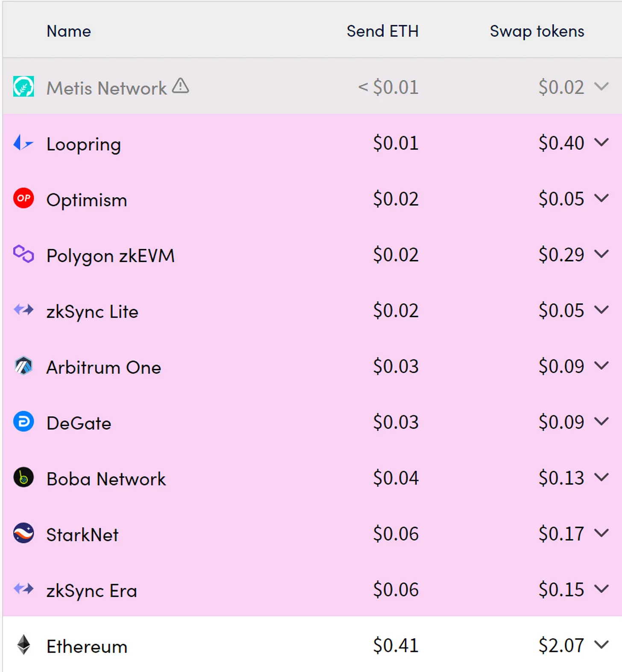The image size is (622, 672).
Task: Open the Polygon zkEVM name link
Action: (x=110, y=256)
